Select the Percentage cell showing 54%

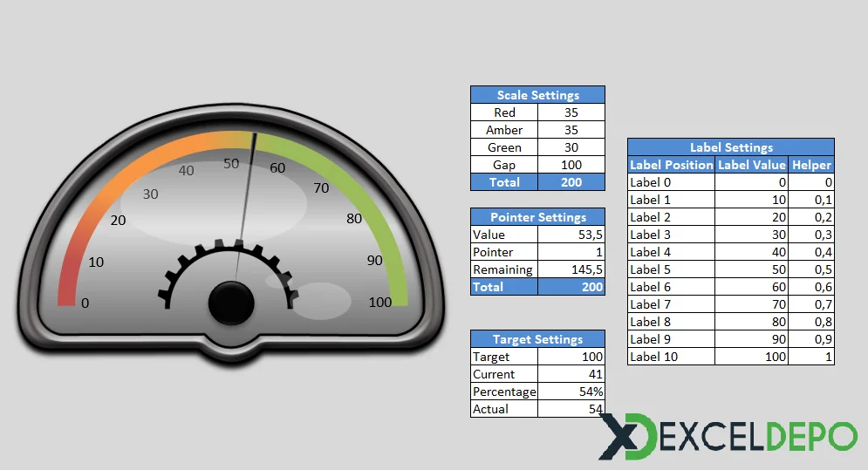(x=571, y=392)
